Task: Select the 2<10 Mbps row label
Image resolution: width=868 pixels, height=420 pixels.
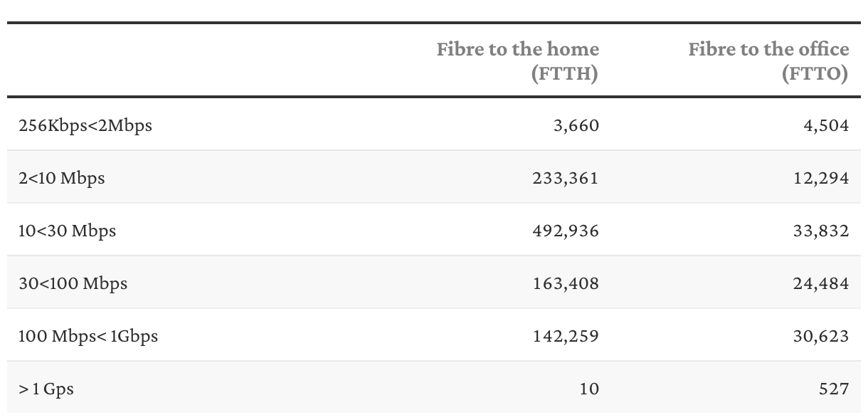Action: click(62, 178)
